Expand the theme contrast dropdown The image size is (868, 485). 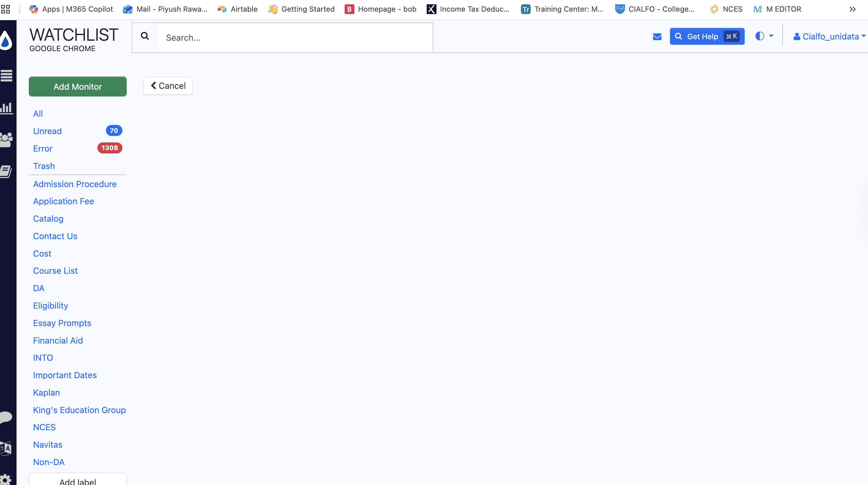click(764, 36)
